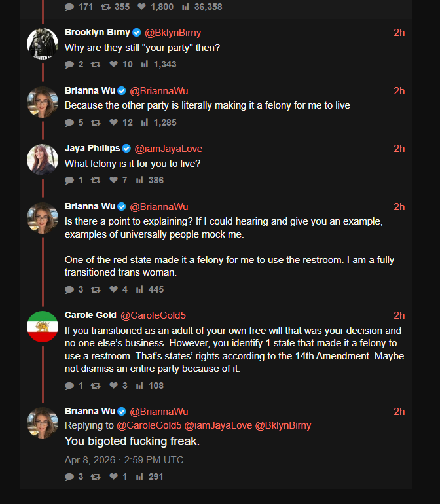Screen dimensions: 440x504
Task: Click reply icon on Carole Gold's tweet
Action: [x=69, y=386]
